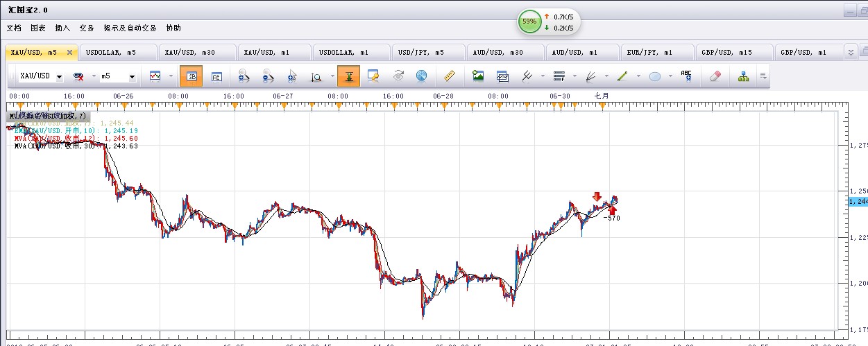Switch to the EUR/JPY, m1 tab

657,53
